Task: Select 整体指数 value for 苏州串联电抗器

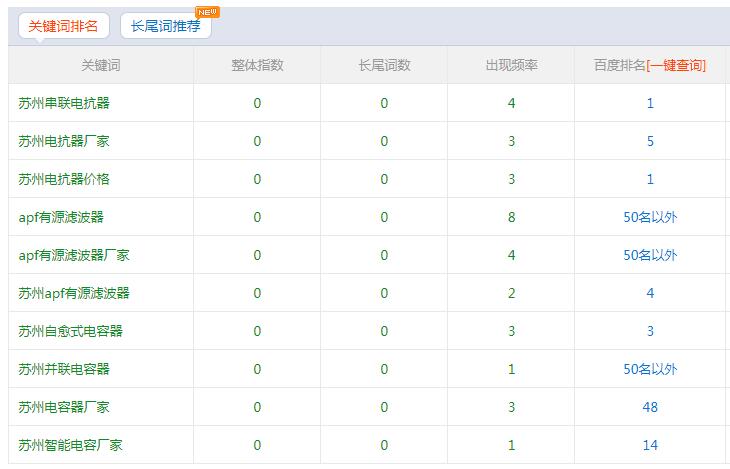Action: tap(257, 103)
